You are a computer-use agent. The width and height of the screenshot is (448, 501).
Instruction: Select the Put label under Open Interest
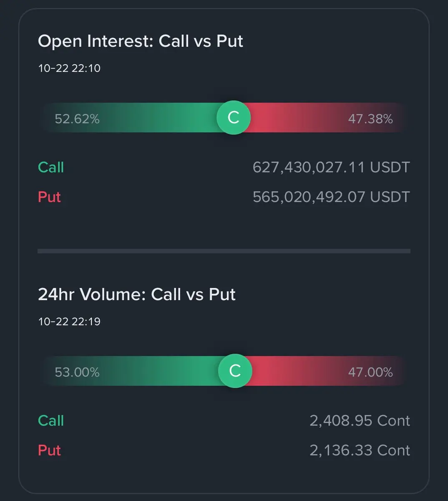click(49, 197)
